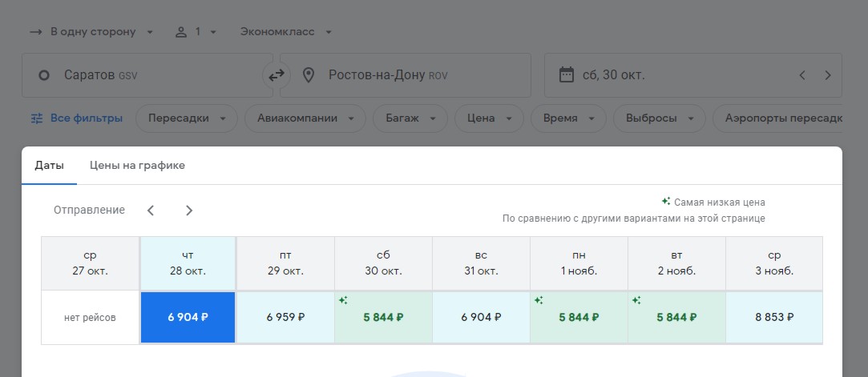Screen dimensions: 868x377
Task: Expand the Экономкласс cabin class dropdown
Action: click(285, 32)
